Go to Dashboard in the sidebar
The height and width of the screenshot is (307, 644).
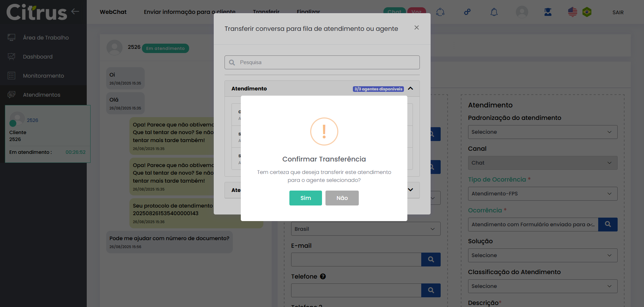[37, 57]
